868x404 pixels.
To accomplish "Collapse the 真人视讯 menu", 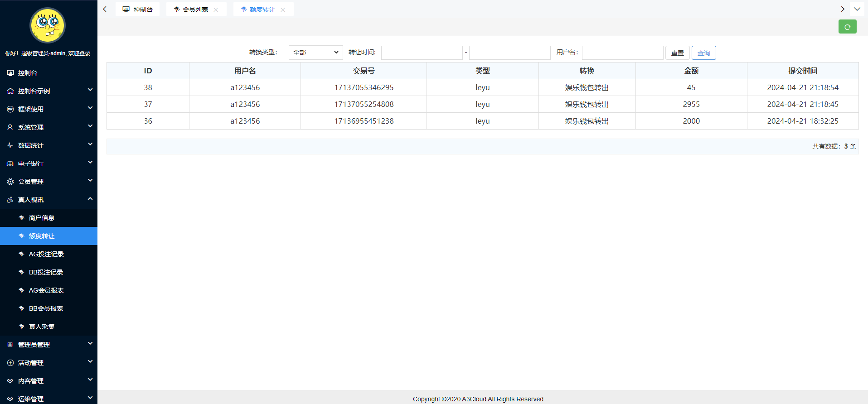I will [48, 200].
